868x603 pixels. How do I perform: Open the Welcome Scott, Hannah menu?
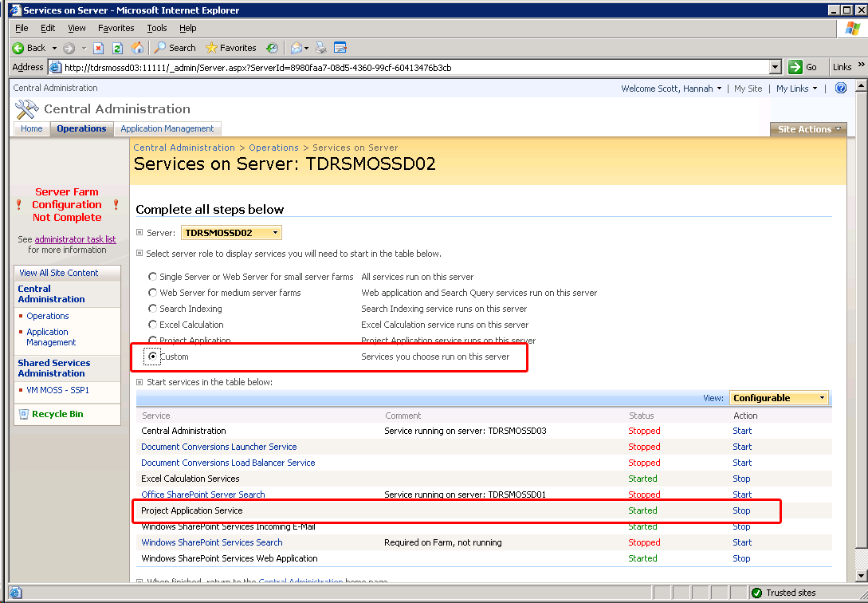(671, 89)
